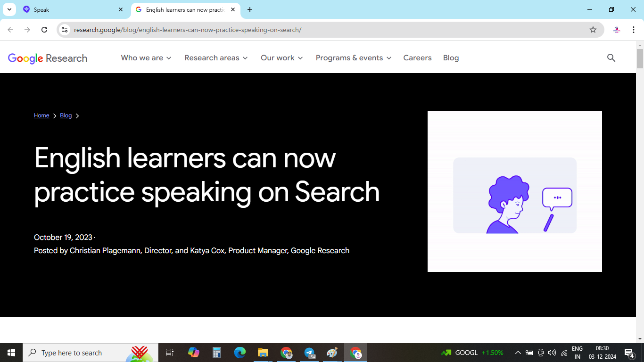Select the English learners article tab

point(185,9)
